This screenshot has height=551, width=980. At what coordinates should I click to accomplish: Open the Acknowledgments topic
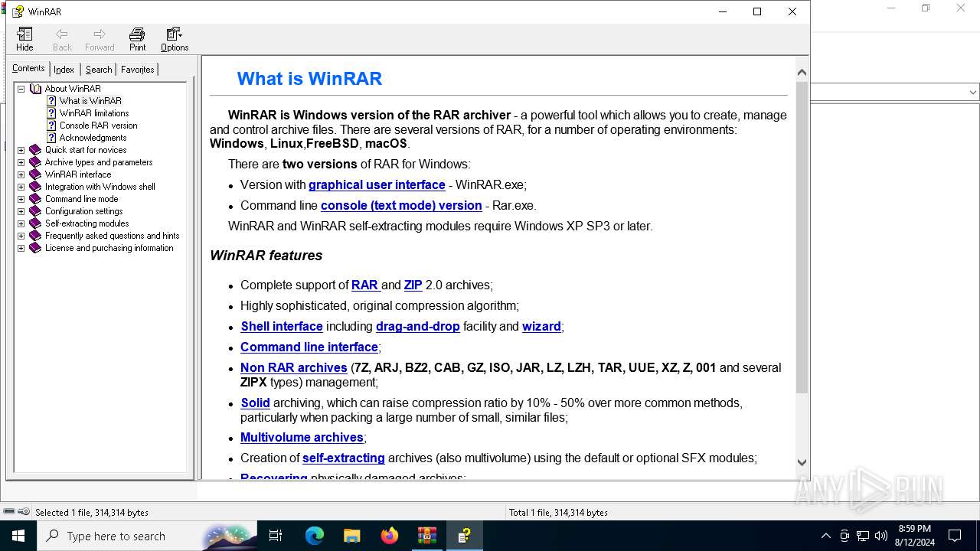pos(93,138)
